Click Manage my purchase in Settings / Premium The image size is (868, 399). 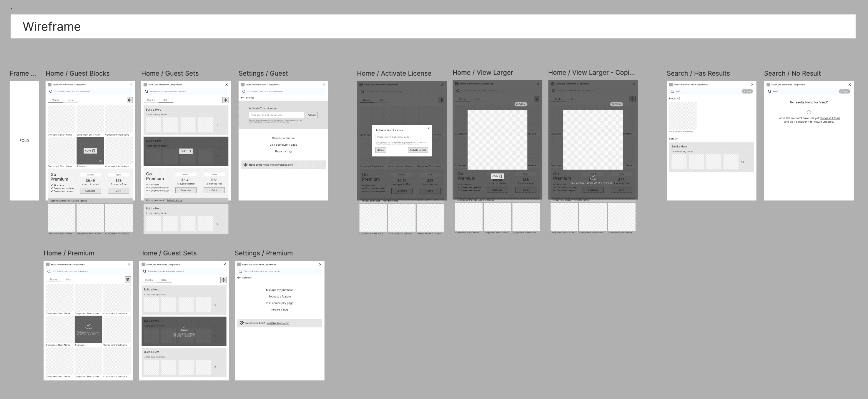[x=279, y=290]
